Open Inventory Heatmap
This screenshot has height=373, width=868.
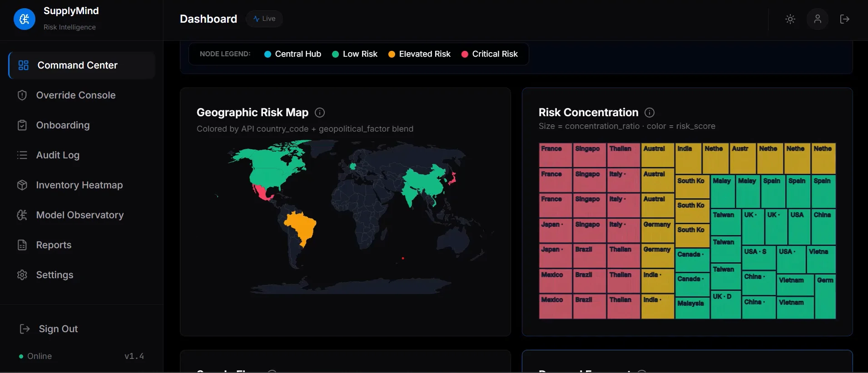(82, 185)
